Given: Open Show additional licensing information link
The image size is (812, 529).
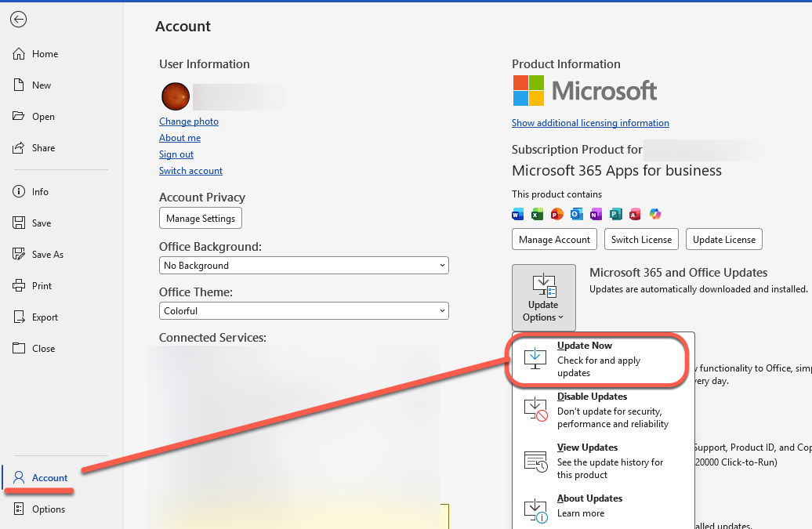Looking at the screenshot, I should click(x=590, y=123).
